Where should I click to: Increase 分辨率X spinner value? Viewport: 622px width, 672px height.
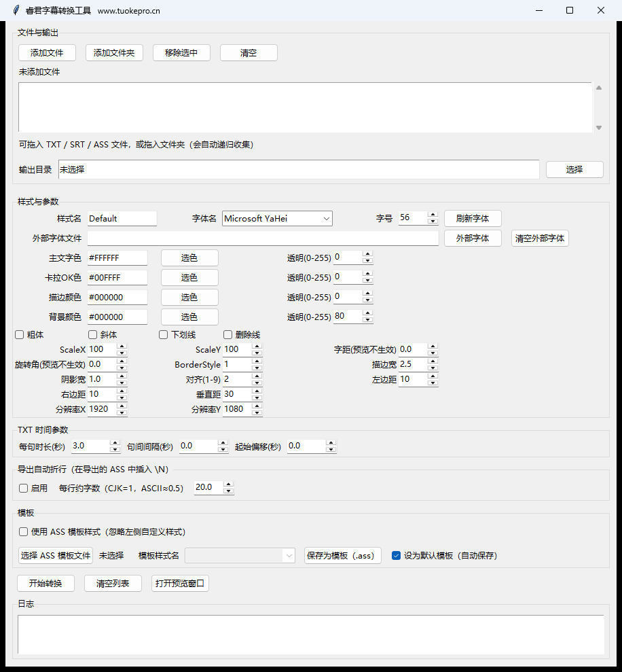122,406
